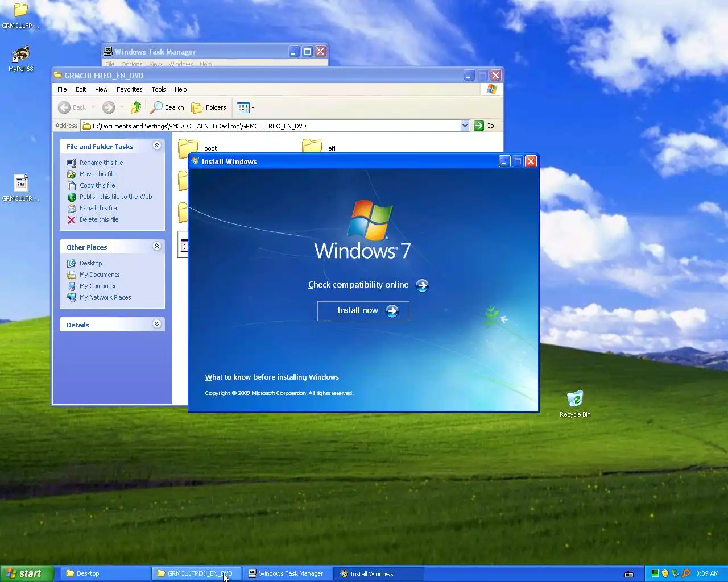Open the Start menu
728x582 pixels.
[x=27, y=573]
